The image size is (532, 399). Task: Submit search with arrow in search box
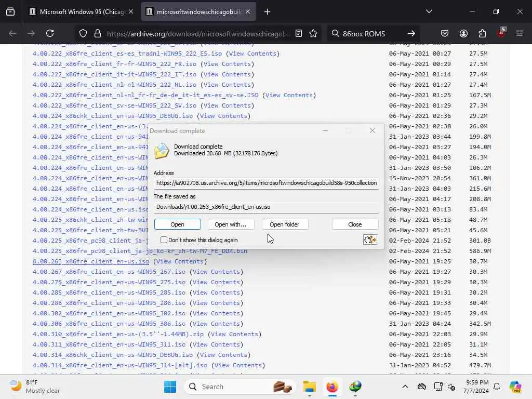tap(411, 33)
